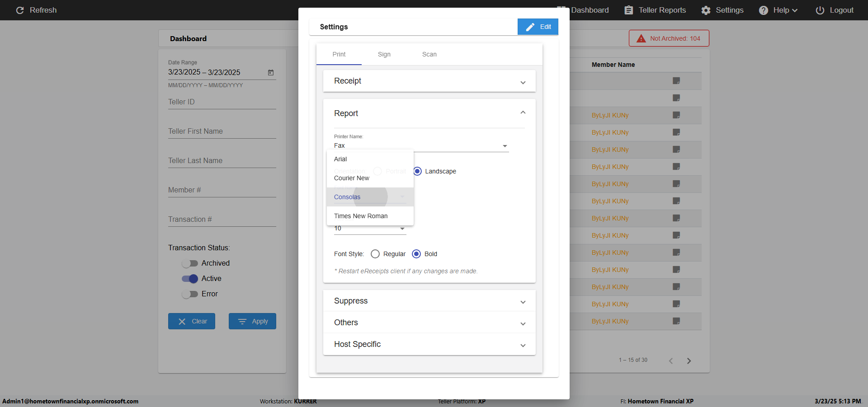The height and width of the screenshot is (407, 868).
Task: Select Landscape orientation radio button
Action: (x=417, y=171)
